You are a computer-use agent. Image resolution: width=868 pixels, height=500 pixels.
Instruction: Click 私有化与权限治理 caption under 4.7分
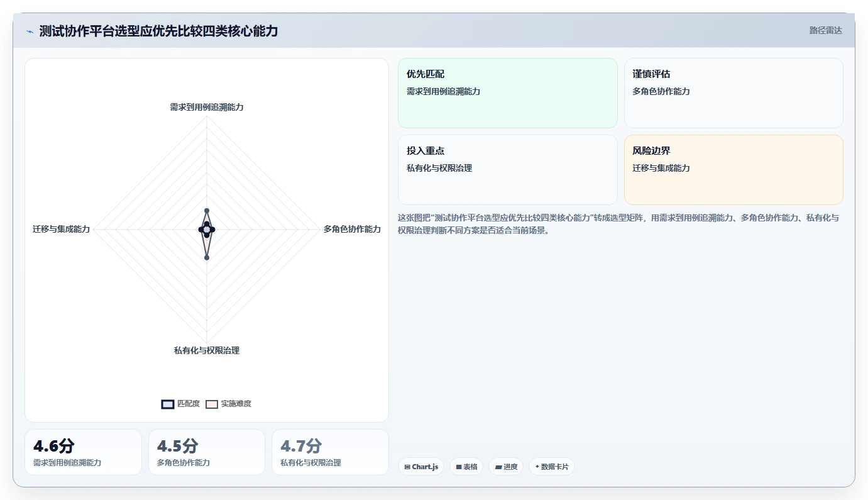click(310, 463)
